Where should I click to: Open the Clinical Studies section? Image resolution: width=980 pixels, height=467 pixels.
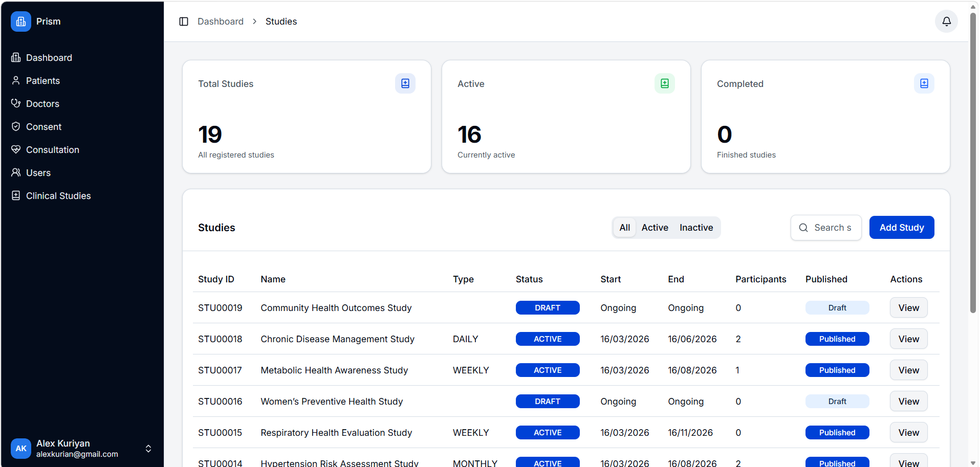click(58, 195)
